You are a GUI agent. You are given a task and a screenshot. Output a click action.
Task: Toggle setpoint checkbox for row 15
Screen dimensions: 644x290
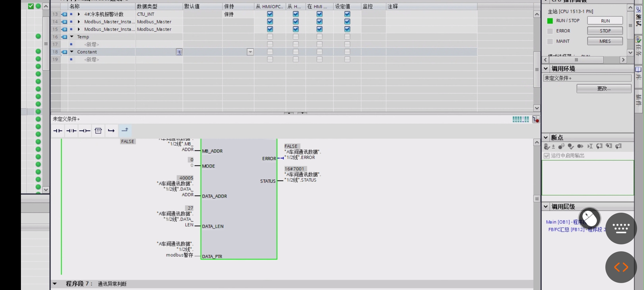point(347,29)
